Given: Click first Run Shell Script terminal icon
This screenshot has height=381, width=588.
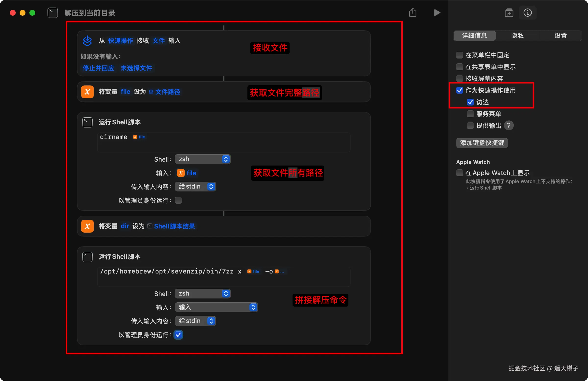Looking at the screenshot, I should [x=87, y=122].
